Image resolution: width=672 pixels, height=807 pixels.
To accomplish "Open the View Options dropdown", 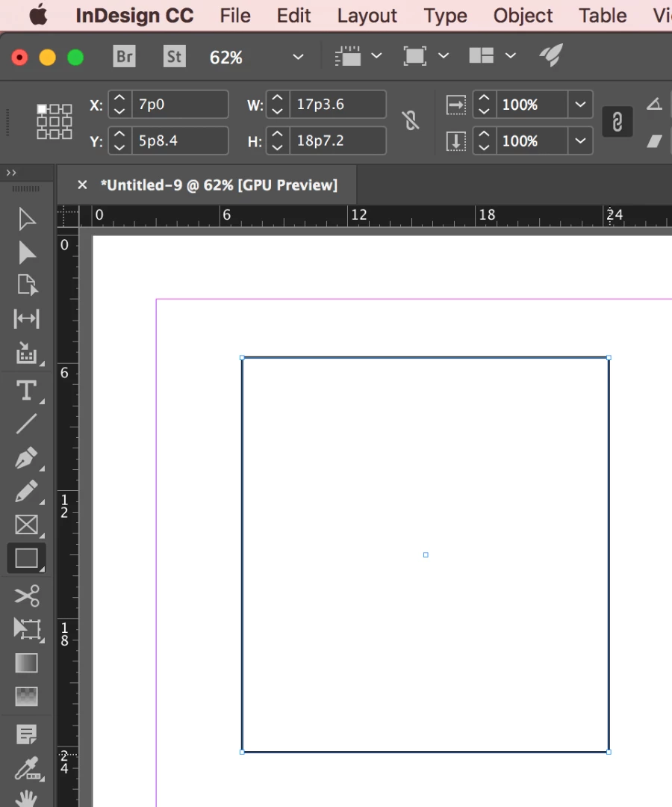I will pyautogui.click(x=377, y=55).
